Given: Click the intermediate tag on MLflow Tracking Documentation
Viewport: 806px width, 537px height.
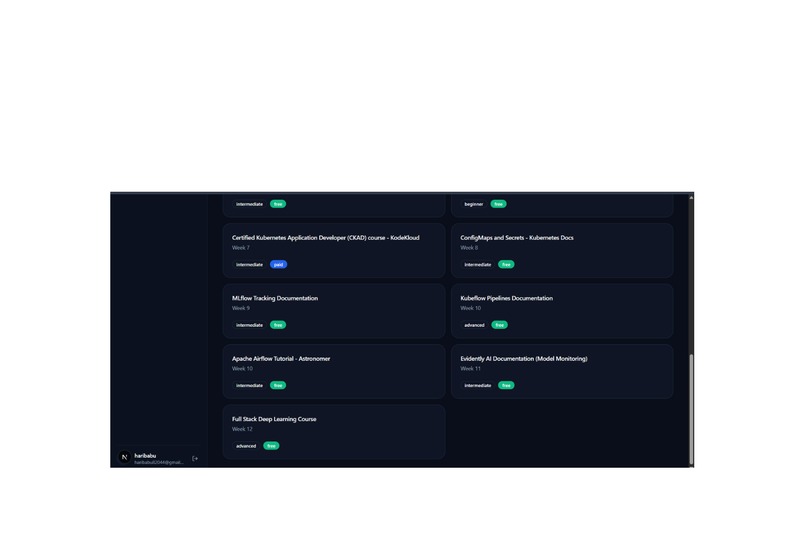Looking at the screenshot, I should coord(249,325).
